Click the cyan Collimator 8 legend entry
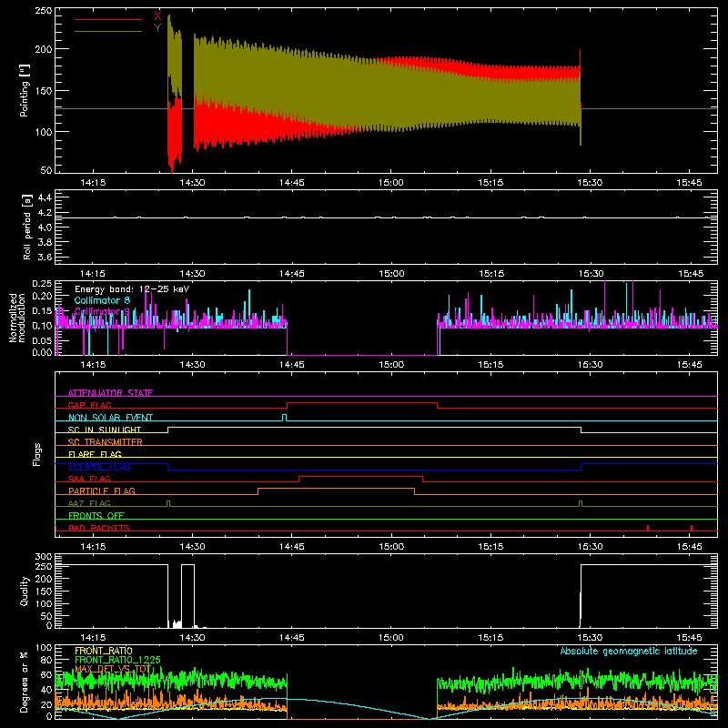 pos(102,300)
